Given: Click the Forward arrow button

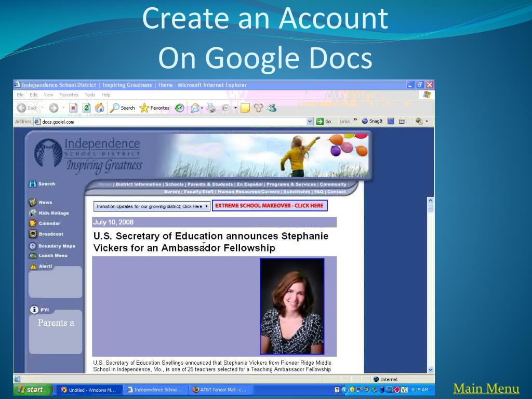Looking at the screenshot, I should pos(54,108).
